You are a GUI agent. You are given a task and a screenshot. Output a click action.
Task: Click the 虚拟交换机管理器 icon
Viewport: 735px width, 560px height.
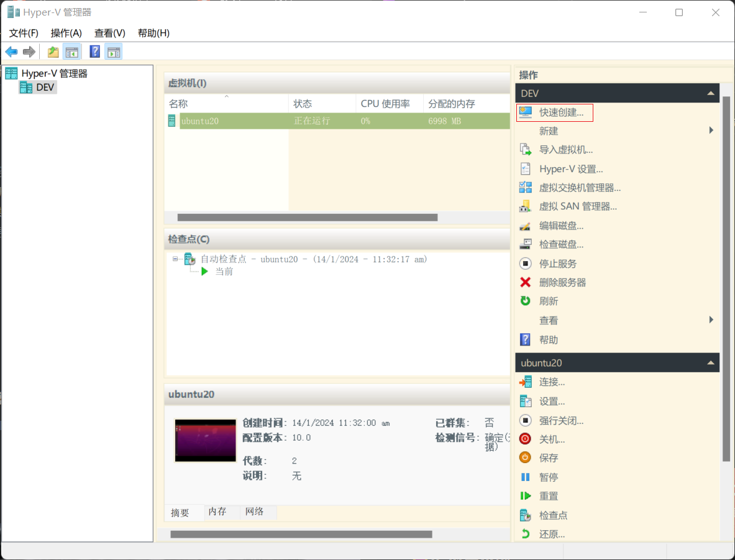click(x=526, y=188)
